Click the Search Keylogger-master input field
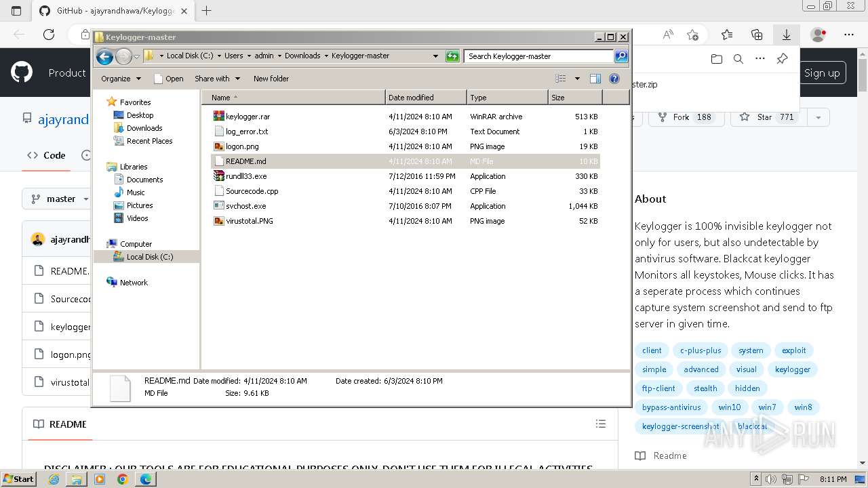This screenshot has width=868, height=488. 539,56
